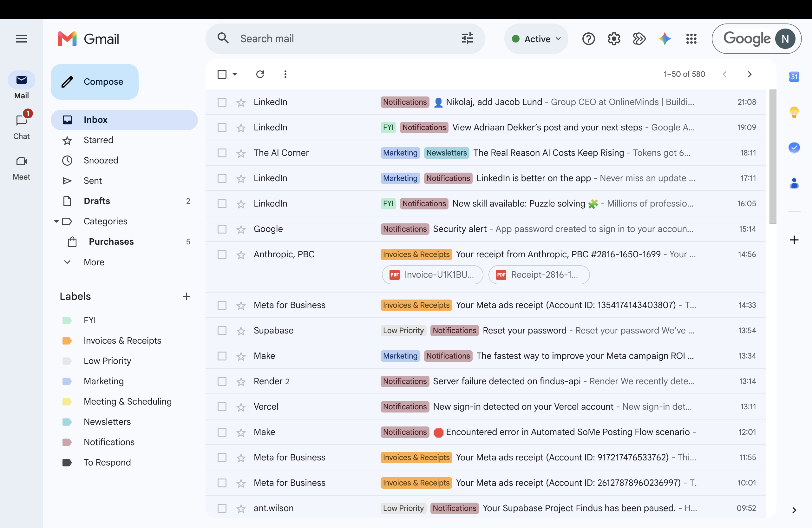Open "LinkedIn is better on the app" email
Image resolution: width=812 pixels, height=528 pixels.
point(486,178)
